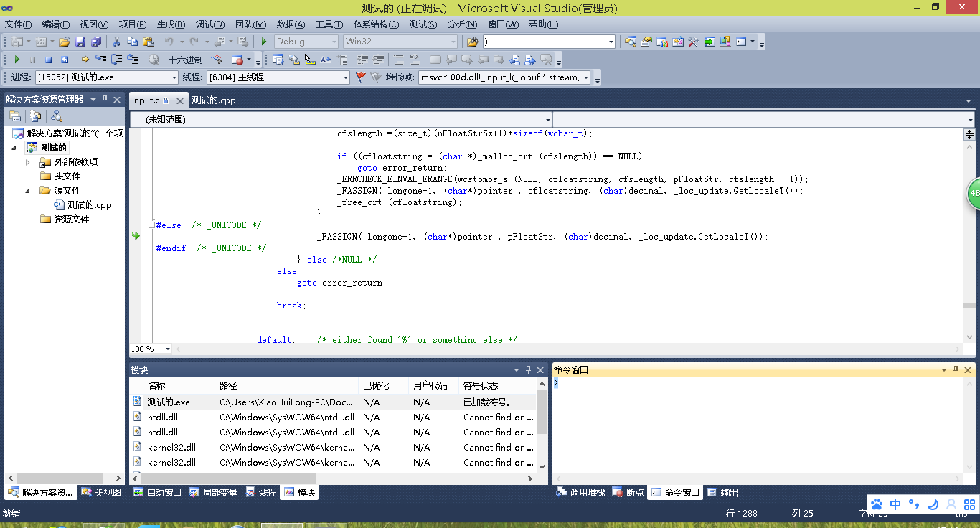Pin the 解决方案资源管理器 panel
The image size is (980, 528).
coord(105,99)
